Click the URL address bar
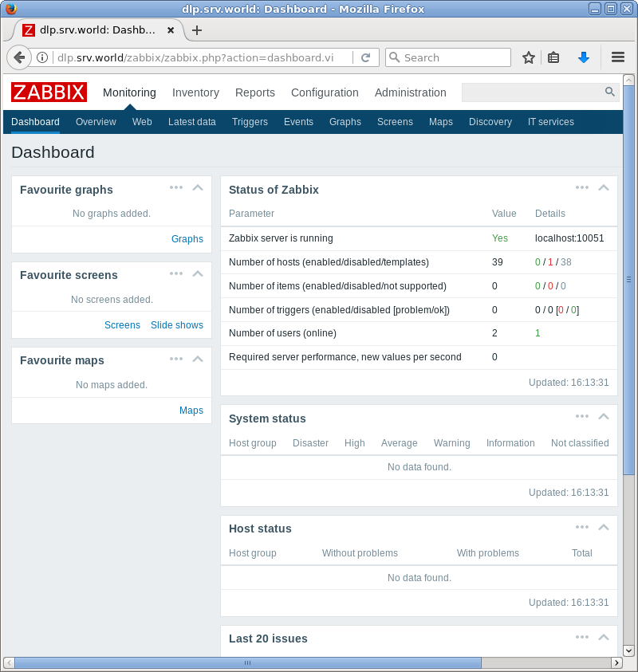The image size is (638, 672). tap(202, 57)
